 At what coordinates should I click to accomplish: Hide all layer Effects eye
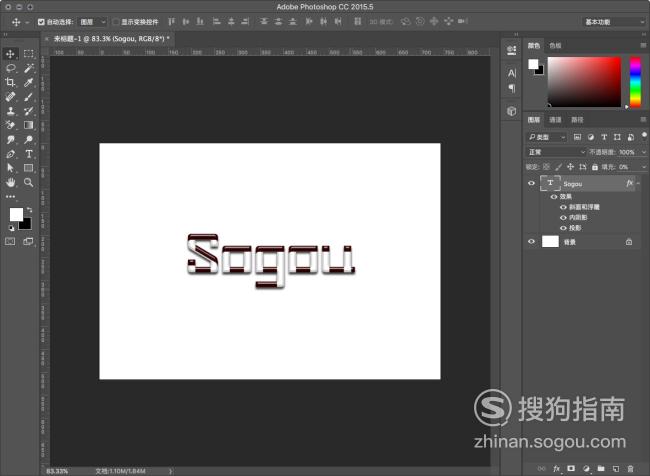point(554,197)
